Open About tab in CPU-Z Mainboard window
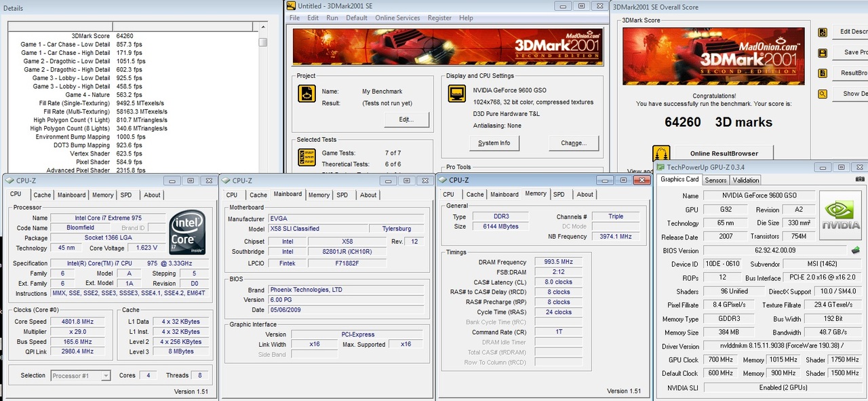868x401 pixels. pos(368,195)
